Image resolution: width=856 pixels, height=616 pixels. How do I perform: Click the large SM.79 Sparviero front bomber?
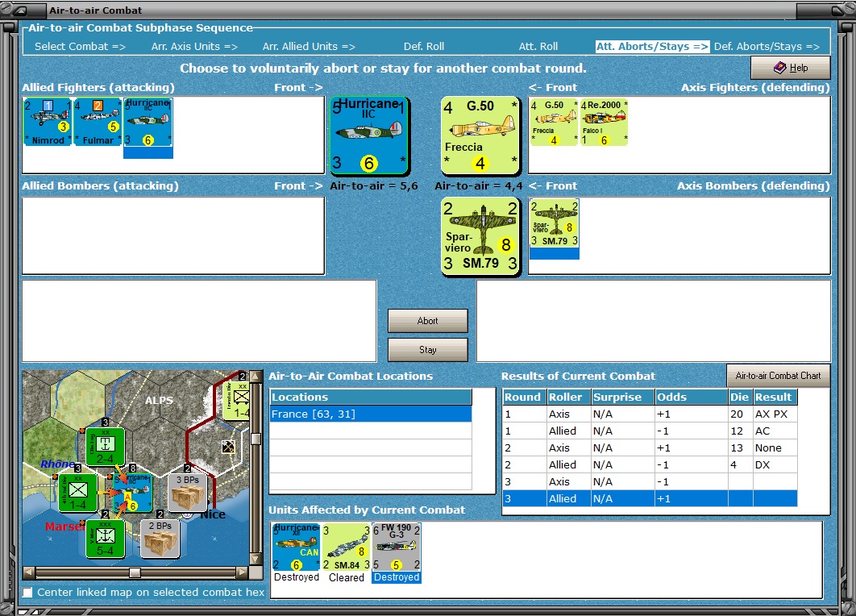[480, 236]
